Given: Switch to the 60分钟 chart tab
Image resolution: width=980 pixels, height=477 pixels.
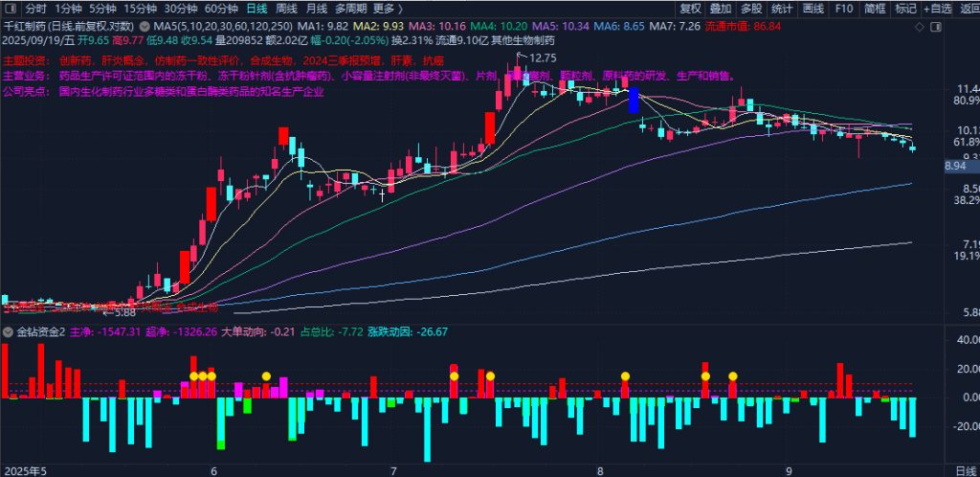Looking at the screenshot, I should click(221, 9).
